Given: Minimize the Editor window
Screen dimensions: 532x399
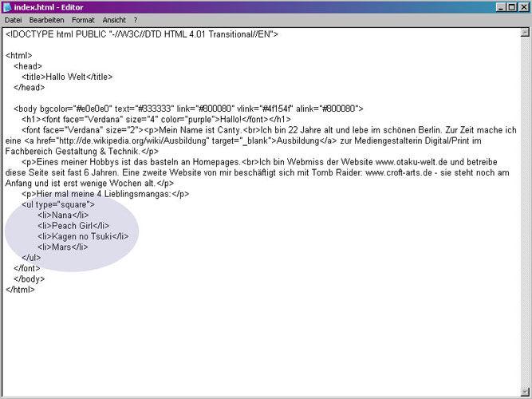Looking at the screenshot, I should click(499, 6).
